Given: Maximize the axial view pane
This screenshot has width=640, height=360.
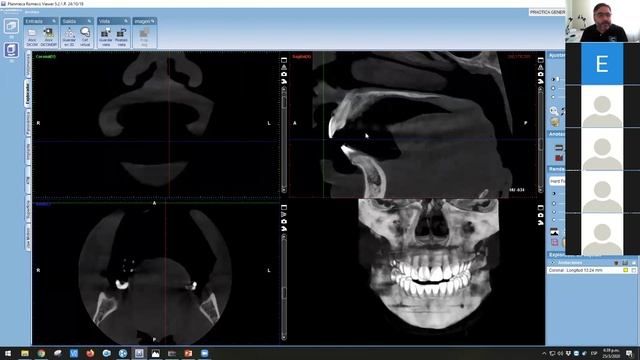Looking at the screenshot, I should (x=284, y=207).
